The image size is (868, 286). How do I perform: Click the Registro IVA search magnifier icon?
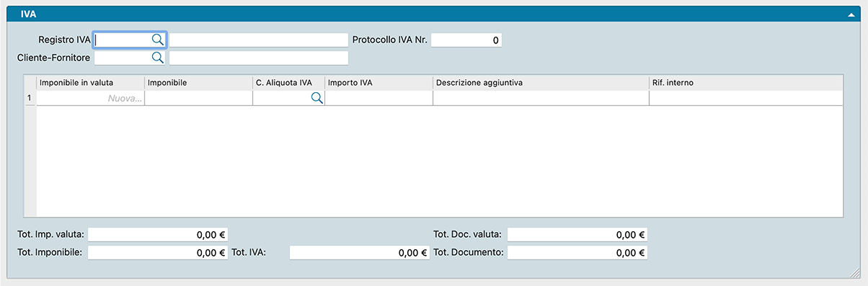(157, 40)
